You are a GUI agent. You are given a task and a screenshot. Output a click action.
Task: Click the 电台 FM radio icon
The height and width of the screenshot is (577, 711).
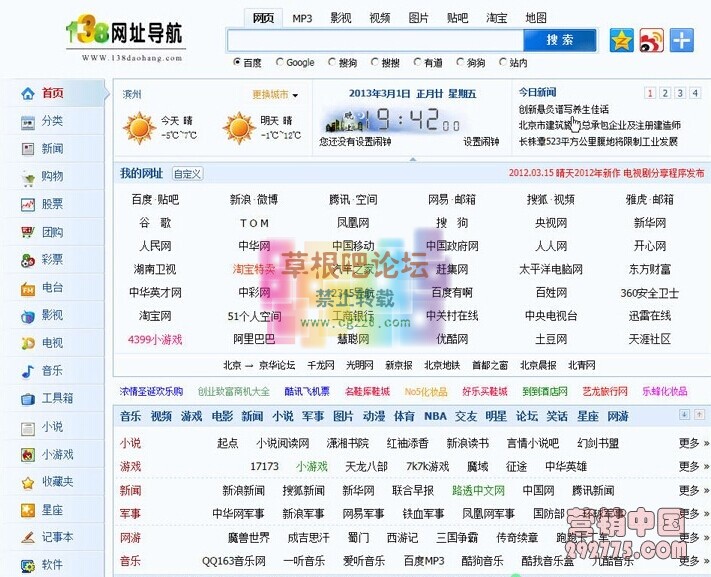28,288
